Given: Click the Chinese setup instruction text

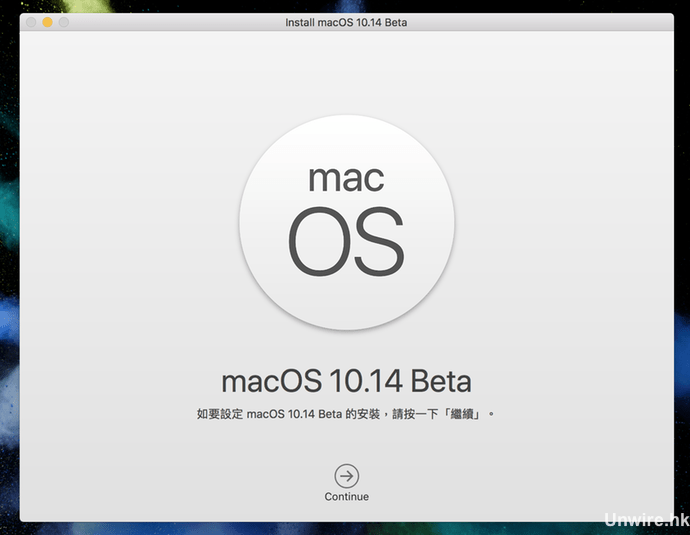Looking at the screenshot, I should point(345,414).
